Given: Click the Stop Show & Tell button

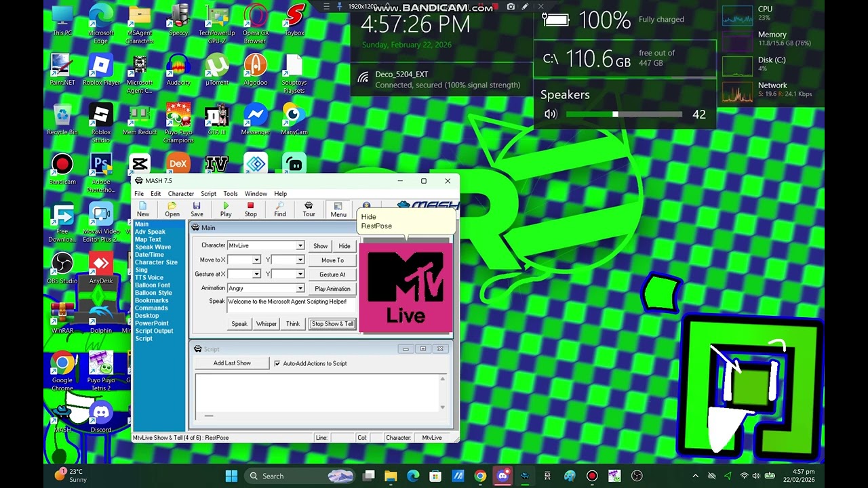Looking at the screenshot, I should 333,324.
